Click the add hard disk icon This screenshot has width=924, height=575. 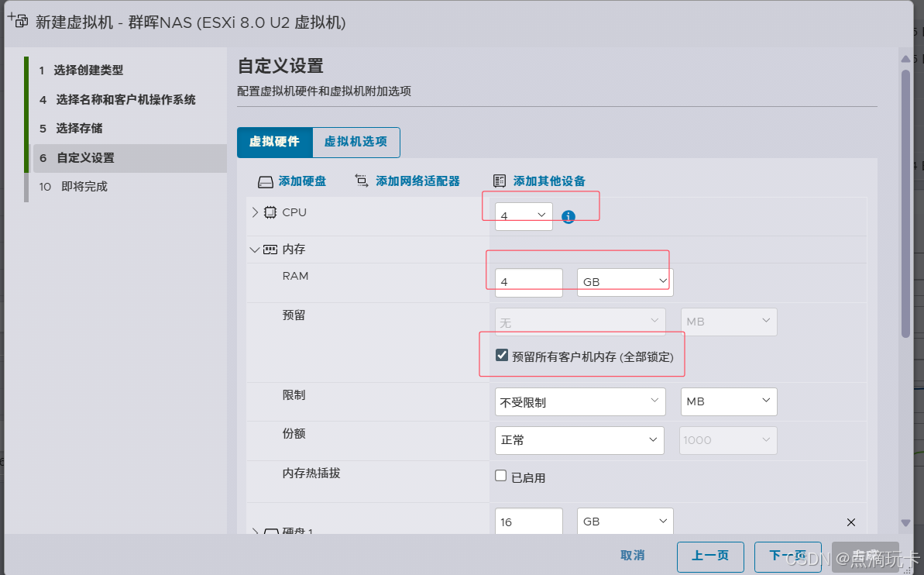tap(265, 181)
